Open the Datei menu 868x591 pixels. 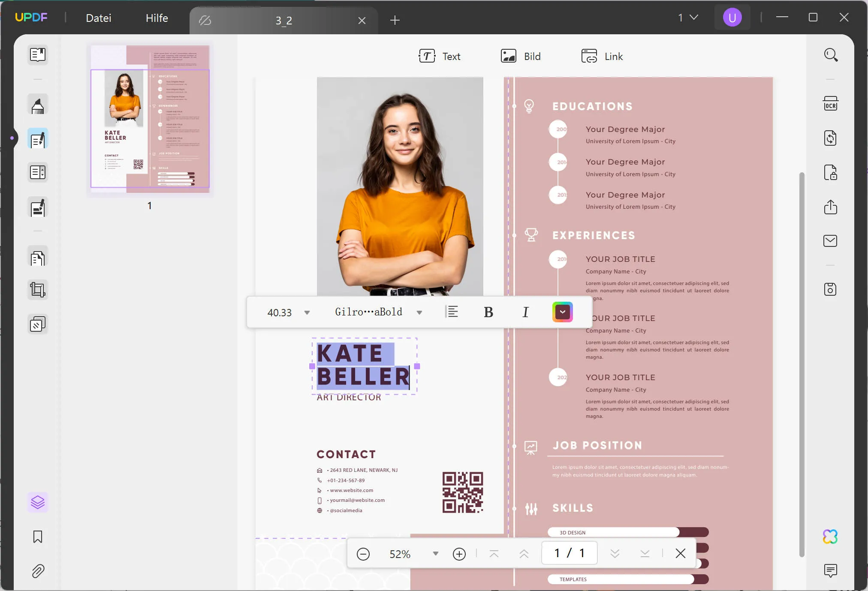(99, 18)
